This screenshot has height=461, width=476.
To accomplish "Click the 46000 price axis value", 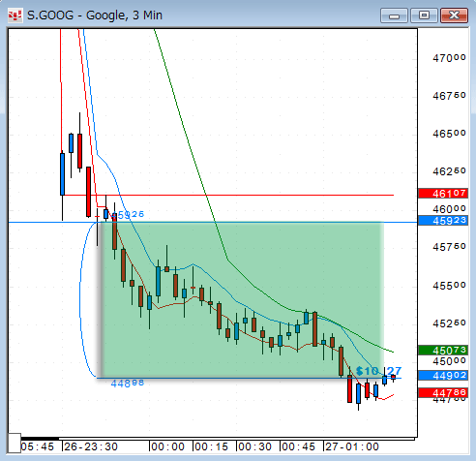I will coord(449,209).
